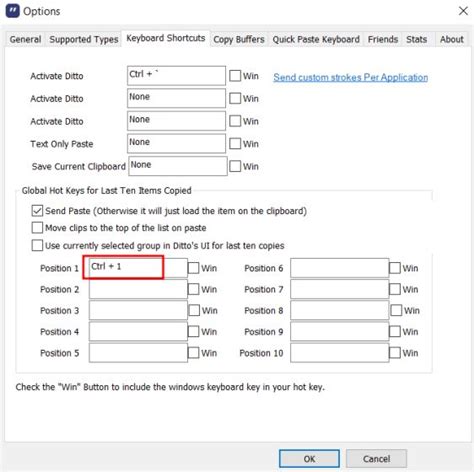
Task: Enable Move clips to top on paste
Action: coord(37,228)
